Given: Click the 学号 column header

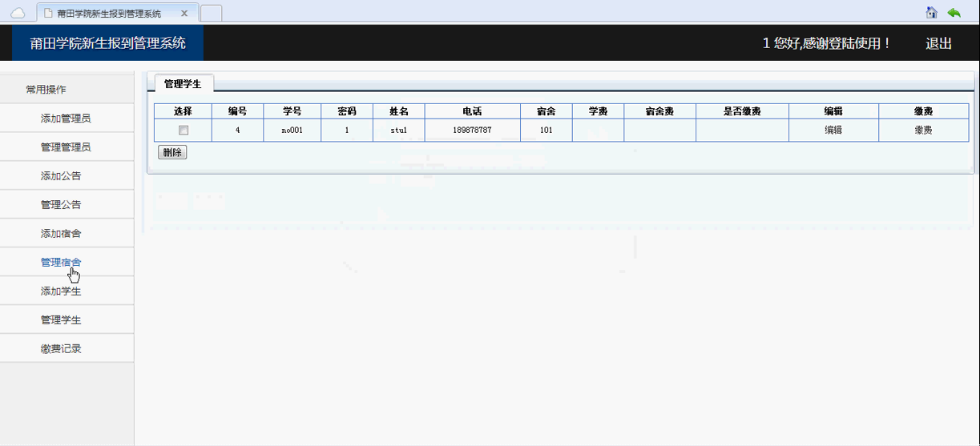Looking at the screenshot, I should point(292,111).
